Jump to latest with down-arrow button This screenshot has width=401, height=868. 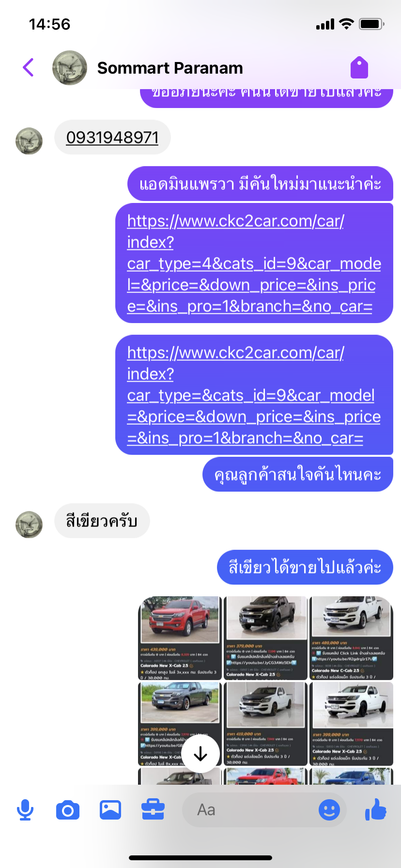tap(200, 754)
